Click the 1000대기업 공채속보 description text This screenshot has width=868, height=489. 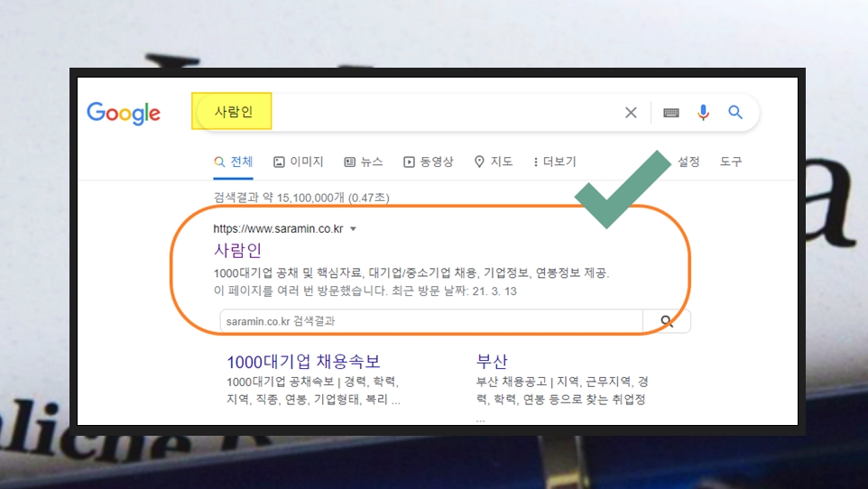313,391
